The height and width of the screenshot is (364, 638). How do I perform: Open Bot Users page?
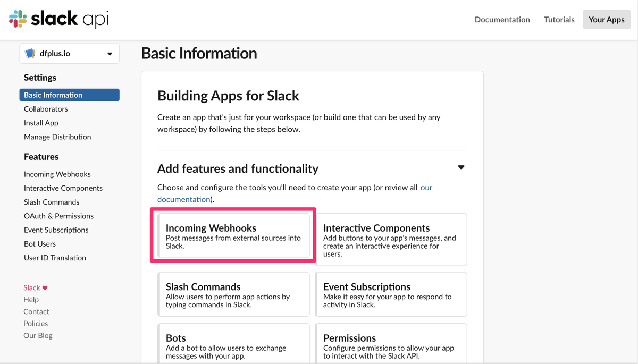[x=40, y=244]
